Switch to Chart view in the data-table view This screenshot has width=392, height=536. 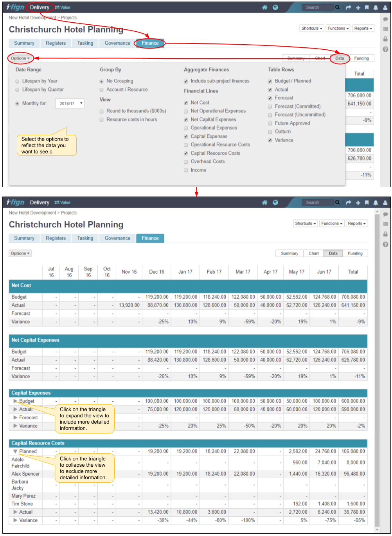(x=314, y=253)
